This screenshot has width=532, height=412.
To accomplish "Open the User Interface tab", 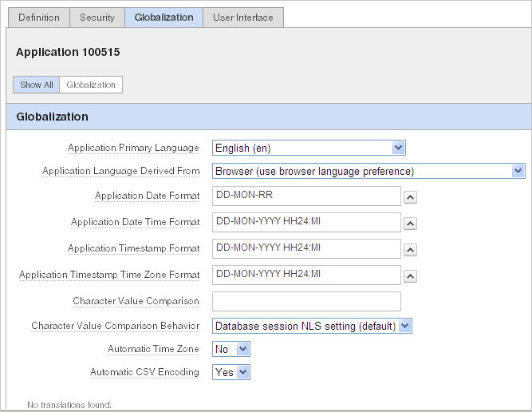I will coord(243,18).
